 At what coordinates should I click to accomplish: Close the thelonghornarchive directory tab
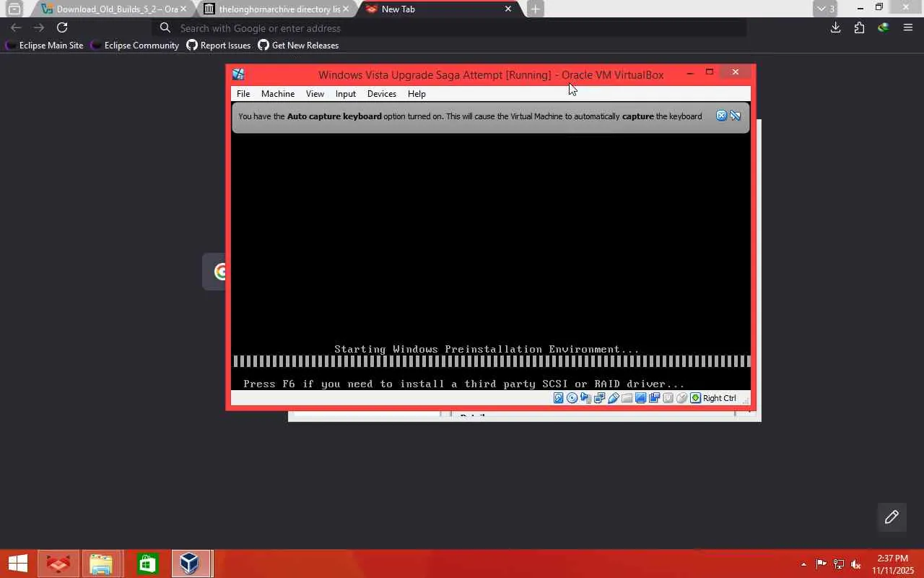pyautogui.click(x=346, y=9)
